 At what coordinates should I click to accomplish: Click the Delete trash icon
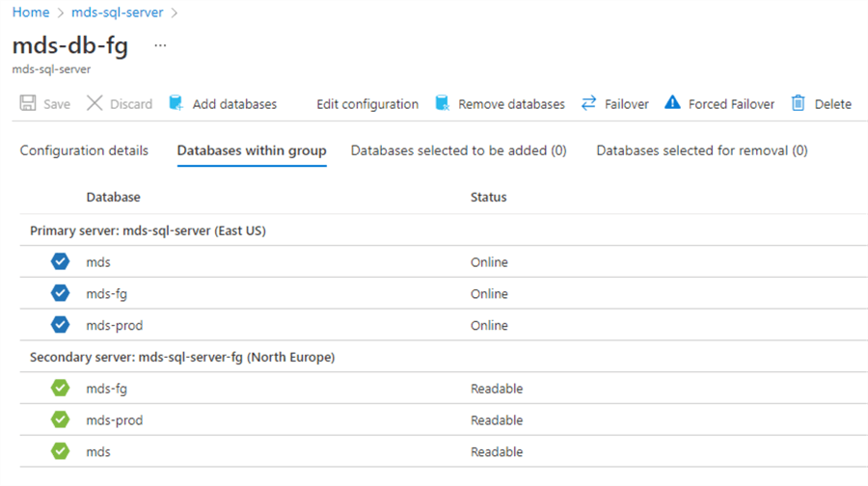(x=799, y=103)
